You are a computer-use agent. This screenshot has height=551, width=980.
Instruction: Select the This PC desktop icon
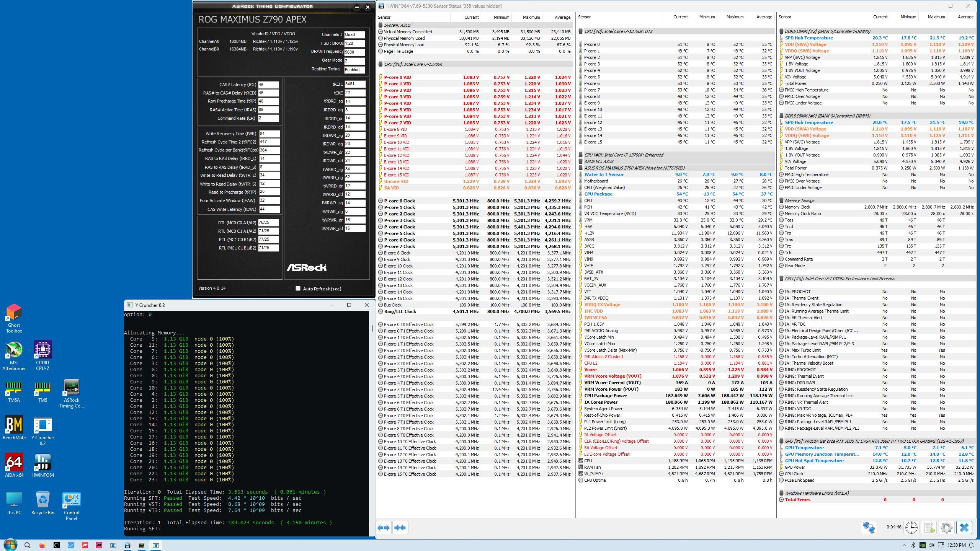pos(14,503)
